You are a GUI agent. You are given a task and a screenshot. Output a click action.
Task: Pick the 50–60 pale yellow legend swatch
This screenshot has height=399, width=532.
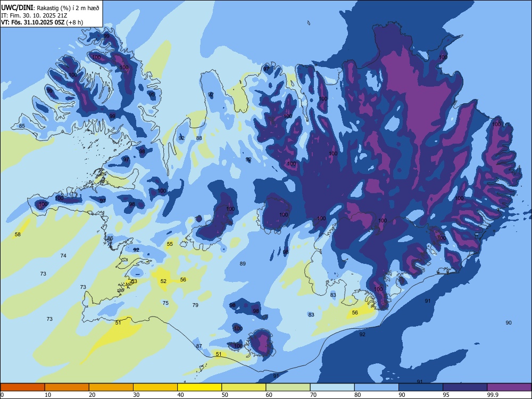click(244, 387)
